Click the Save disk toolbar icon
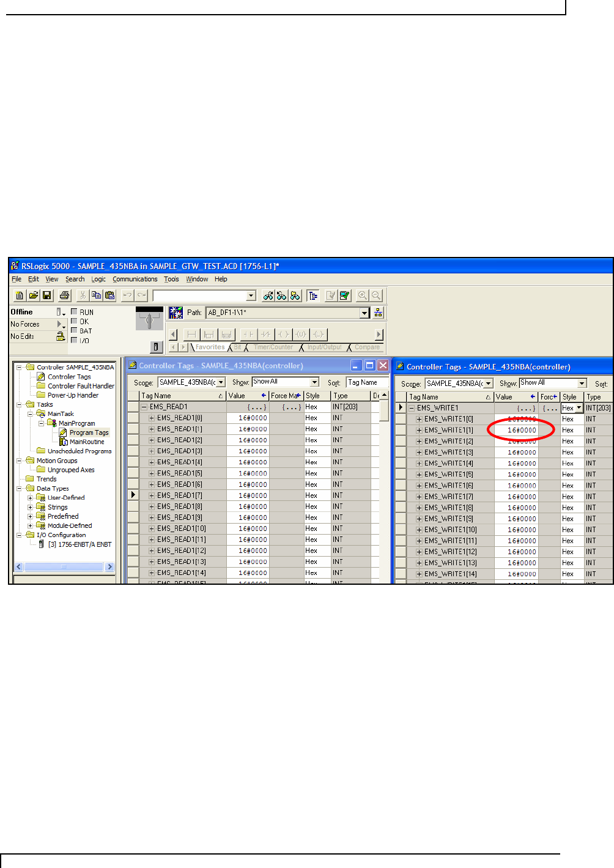 pos(47,295)
